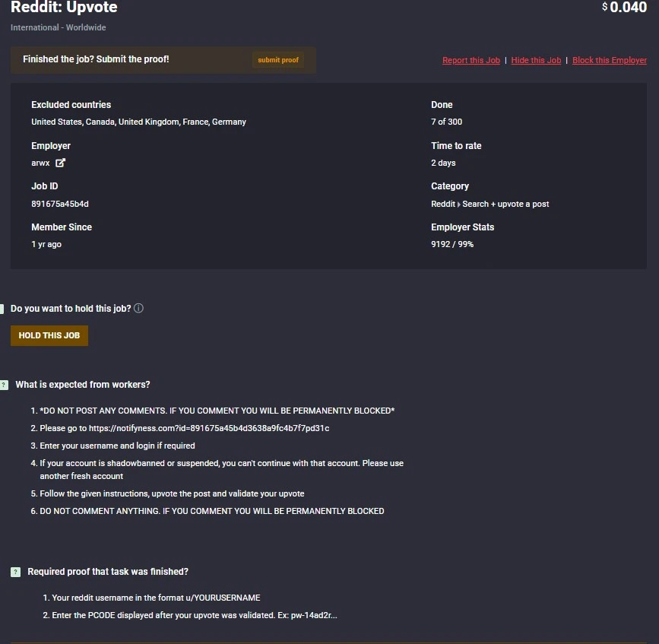659x644 pixels.
Task: Click the green marker beside hold job heading
Action: [x=2, y=309]
